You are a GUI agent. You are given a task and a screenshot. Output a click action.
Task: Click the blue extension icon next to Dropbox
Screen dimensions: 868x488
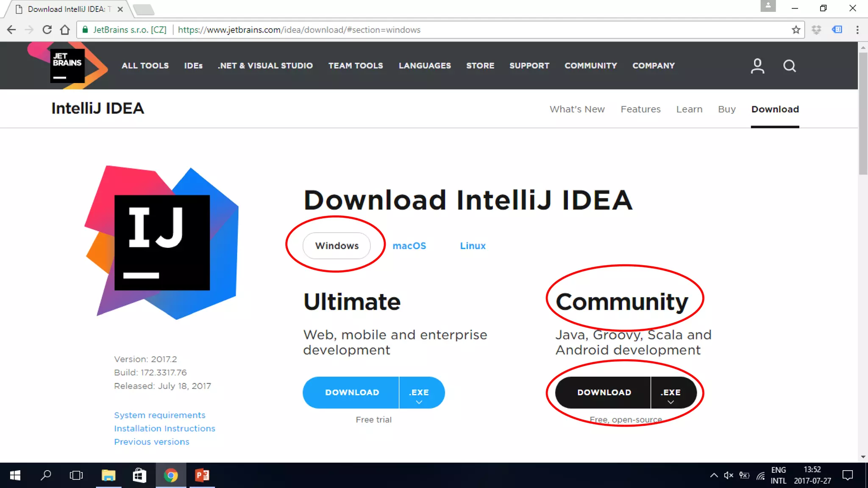tap(837, 30)
